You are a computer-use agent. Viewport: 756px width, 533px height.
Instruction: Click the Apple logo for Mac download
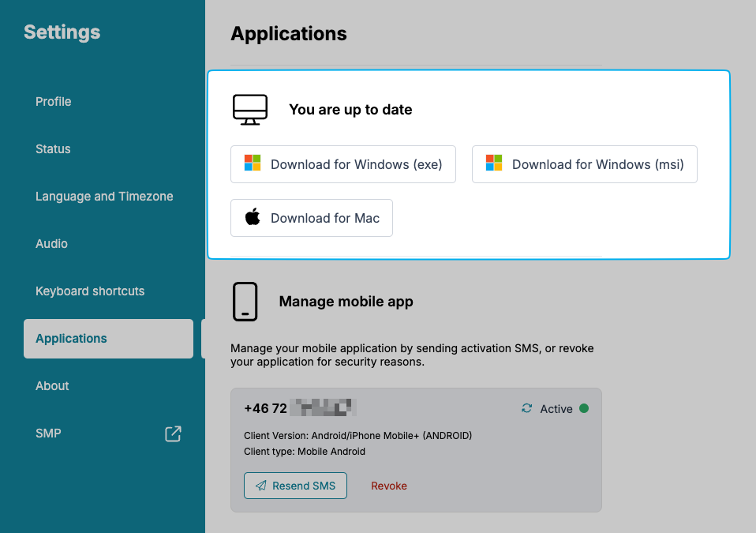tap(253, 218)
